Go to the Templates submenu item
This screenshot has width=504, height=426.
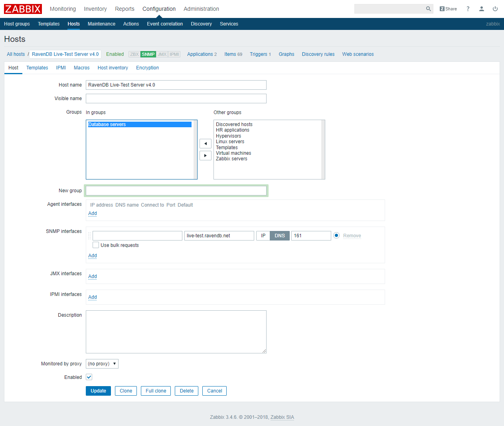coord(49,24)
